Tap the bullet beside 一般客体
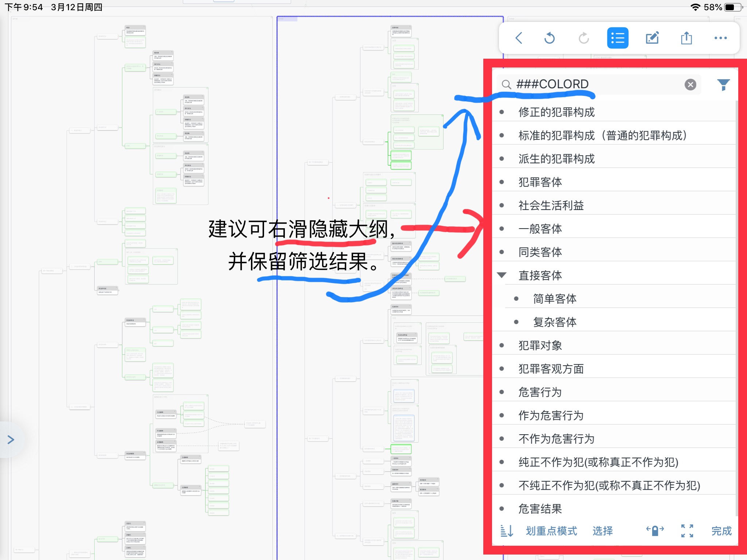The height and width of the screenshot is (560, 747). tap(502, 229)
